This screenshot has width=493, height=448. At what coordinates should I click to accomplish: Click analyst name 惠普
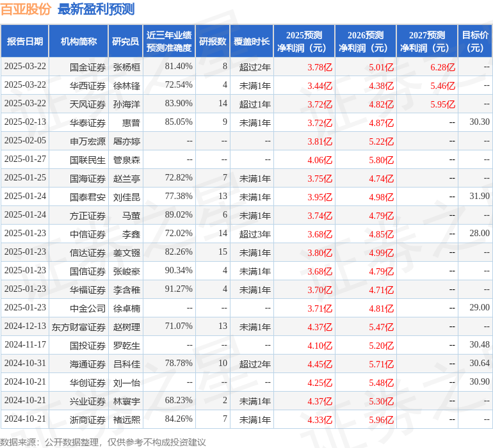(131, 123)
